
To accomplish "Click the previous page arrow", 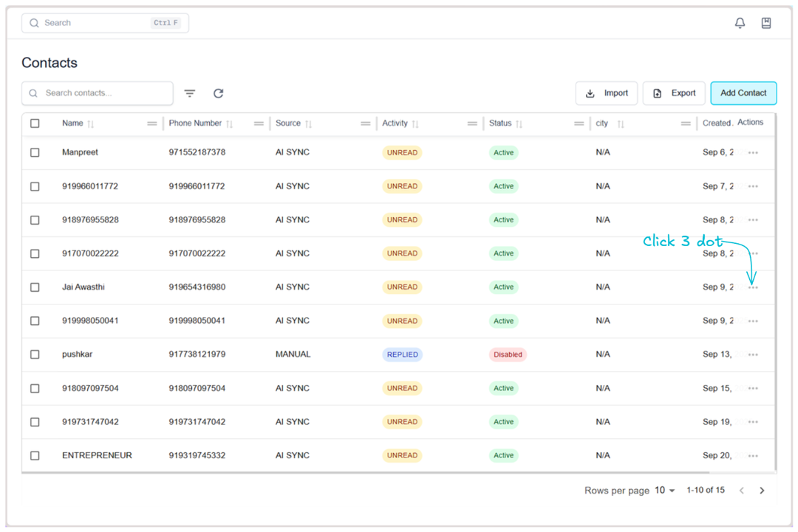I will (741, 490).
